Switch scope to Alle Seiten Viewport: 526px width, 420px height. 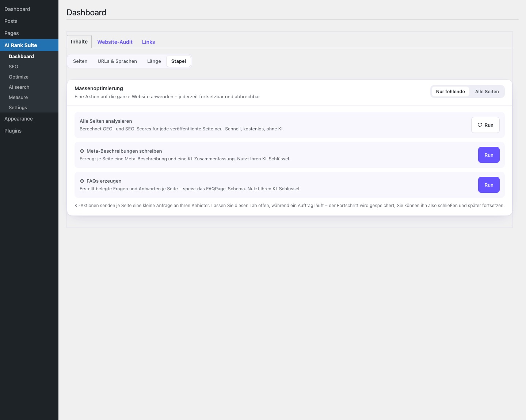coord(487,92)
